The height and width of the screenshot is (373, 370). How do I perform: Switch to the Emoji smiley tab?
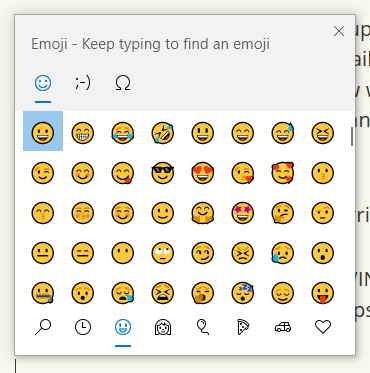click(43, 83)
